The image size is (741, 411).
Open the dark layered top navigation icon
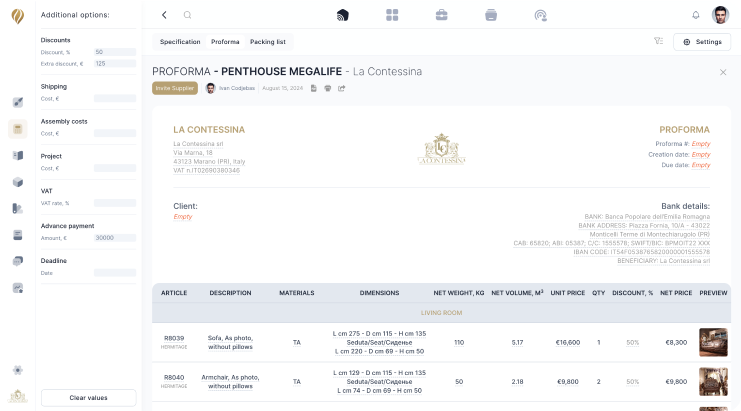click(x=343, y=15)
